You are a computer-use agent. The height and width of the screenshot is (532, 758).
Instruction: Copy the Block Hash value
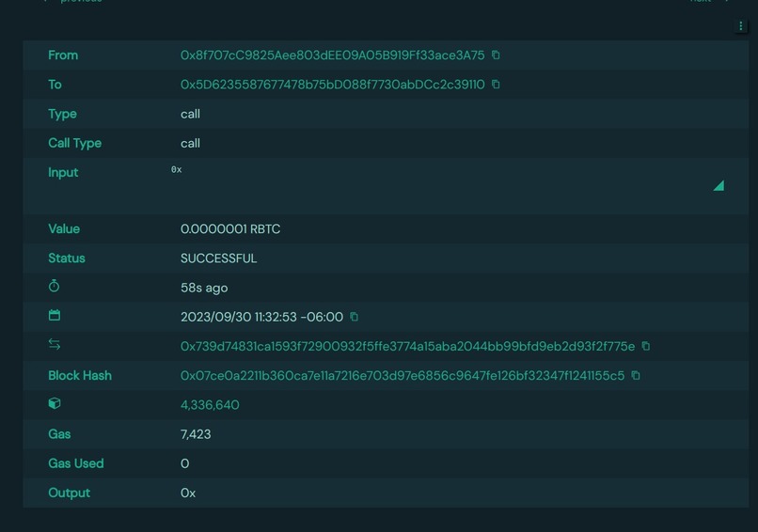pyautogui.click(x=636, y=375)
